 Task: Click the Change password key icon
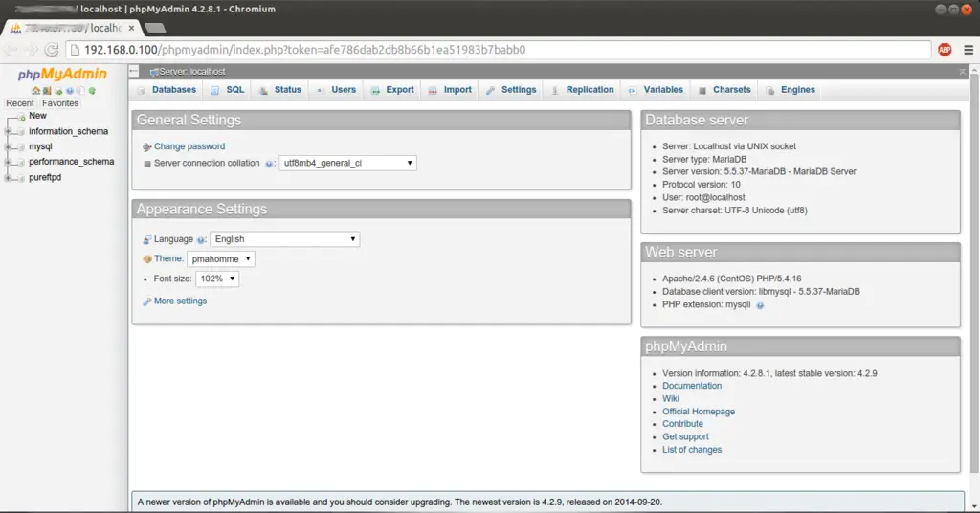pyautogui.click(x=146, y=146)
